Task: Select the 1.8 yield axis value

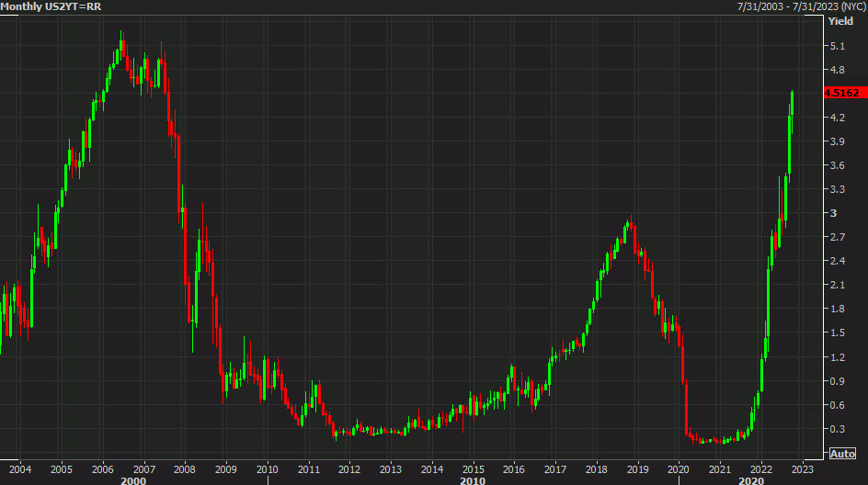Action: coord(837,309)
